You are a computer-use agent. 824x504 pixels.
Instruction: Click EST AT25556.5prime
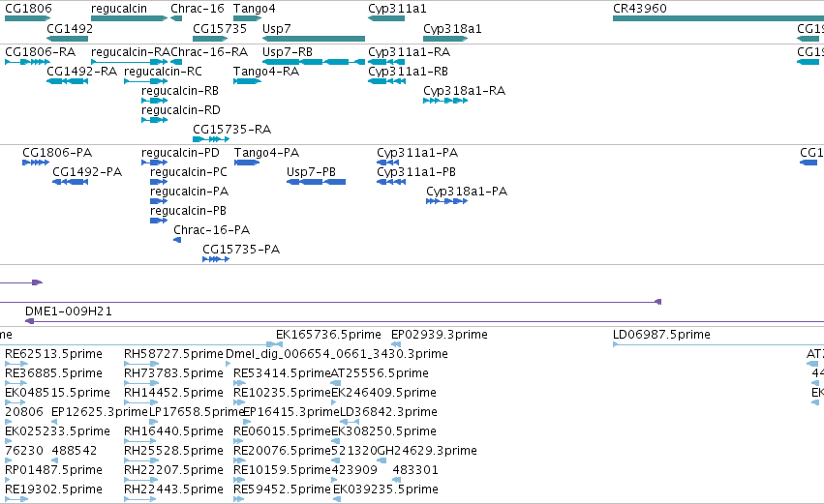pos(380,373)
